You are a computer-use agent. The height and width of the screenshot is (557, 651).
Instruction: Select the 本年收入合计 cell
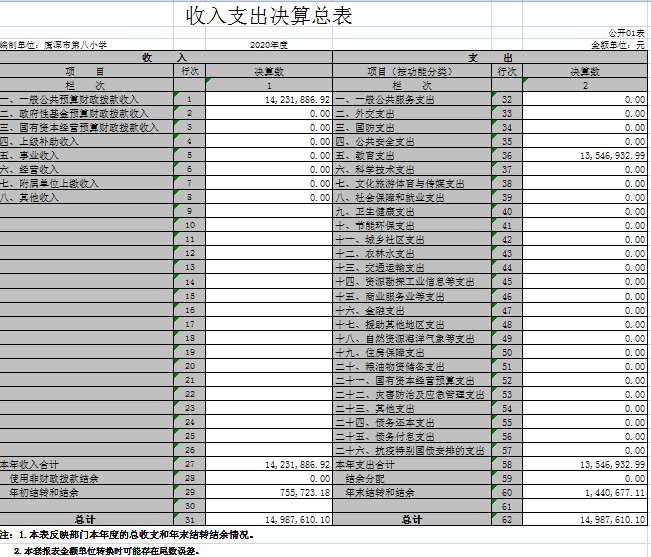86,464
